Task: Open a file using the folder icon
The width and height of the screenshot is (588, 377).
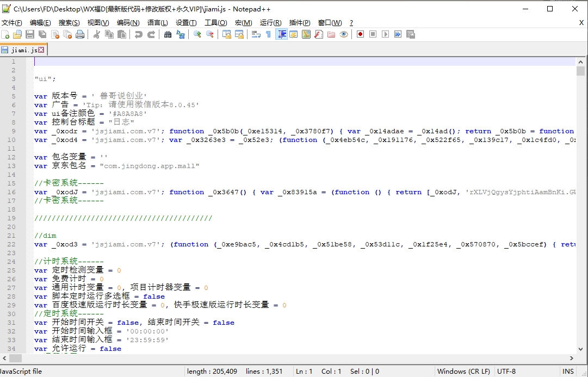Action: 17,34
